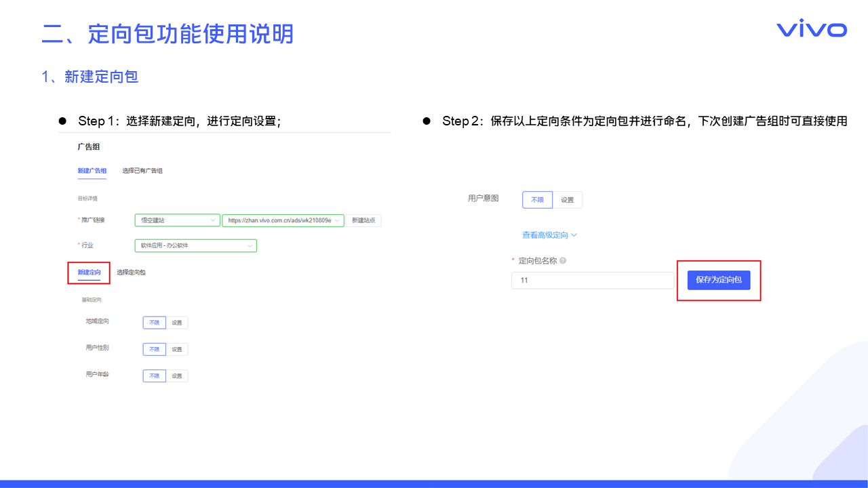Set 用户年龄 to 不限
868x488 pixels.
pos(154,375)
